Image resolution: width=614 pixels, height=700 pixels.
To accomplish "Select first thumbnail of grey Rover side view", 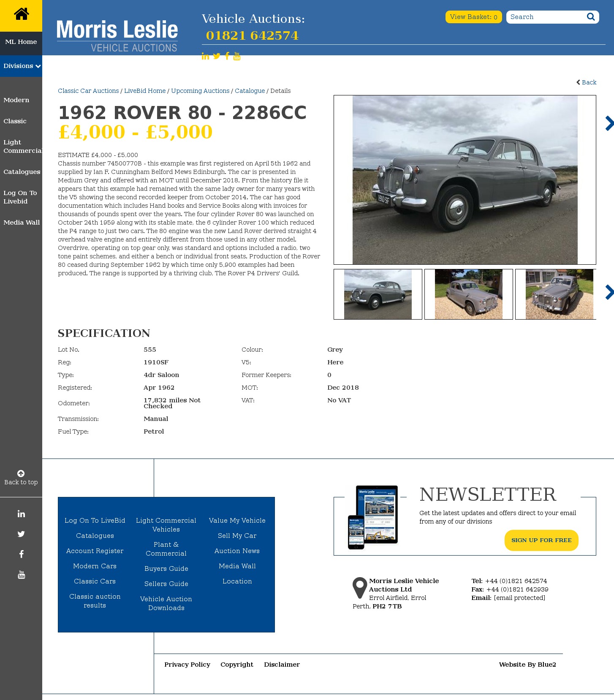I will (x=378, y=294).
